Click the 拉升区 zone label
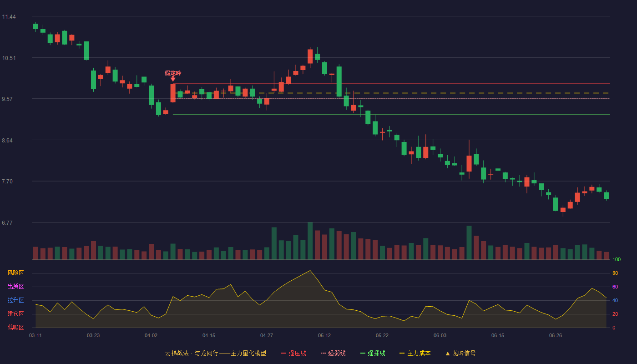Screen dimensions: 637x364 [x=15, y=300]
